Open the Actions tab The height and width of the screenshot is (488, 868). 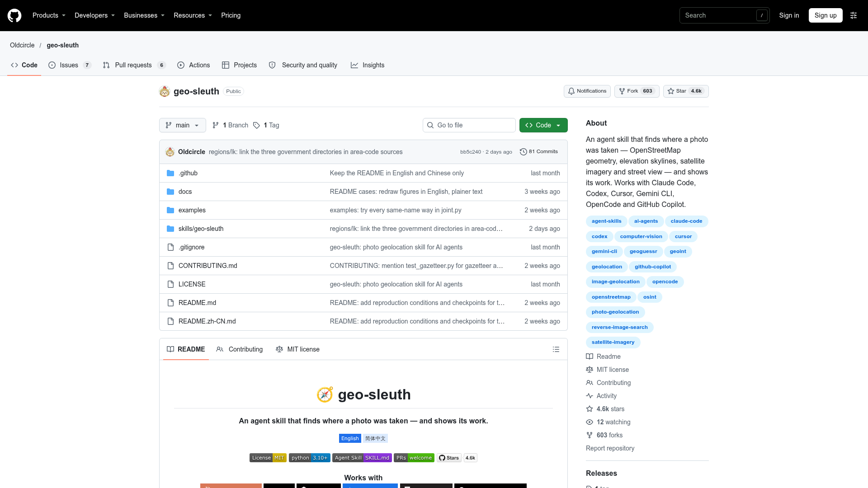point(193,65)
